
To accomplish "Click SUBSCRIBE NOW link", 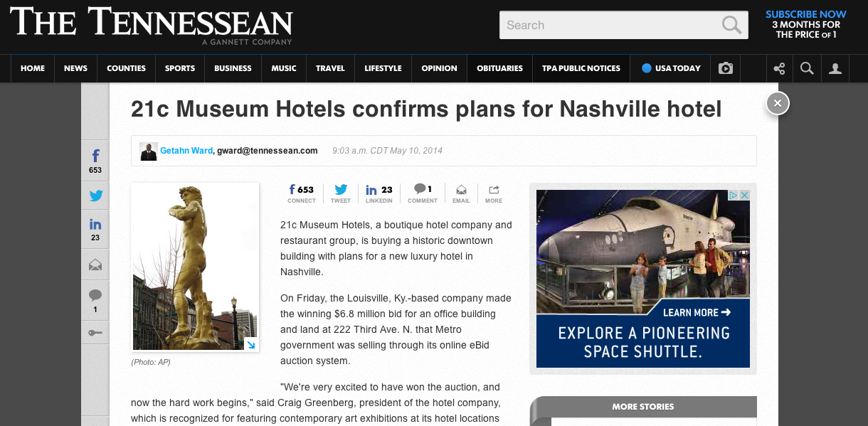I will point(806,14).
